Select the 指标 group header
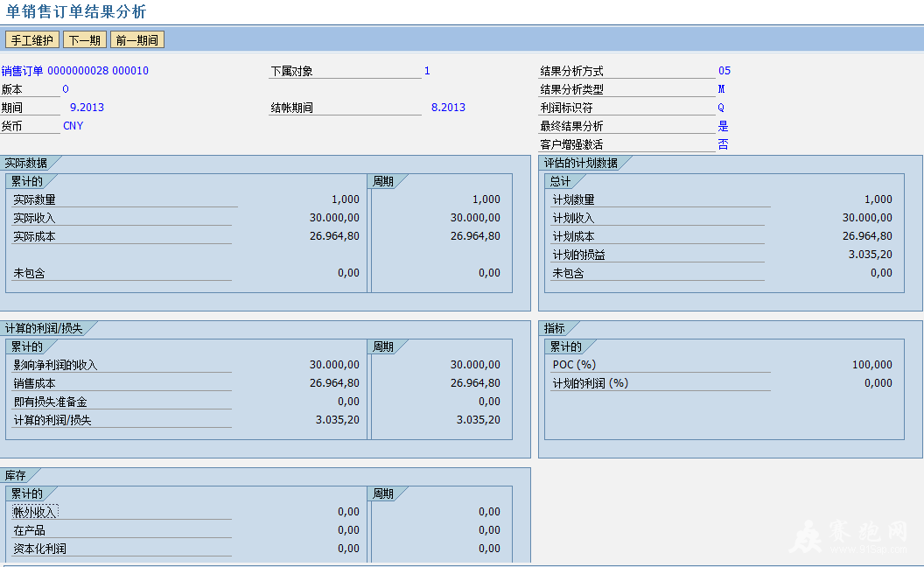The height and width of the screenshot is (567, 924). click(554, 328)
